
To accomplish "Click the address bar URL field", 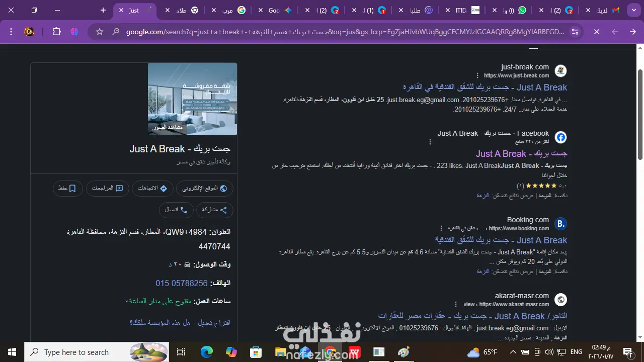I will click(x=345, y=32).
